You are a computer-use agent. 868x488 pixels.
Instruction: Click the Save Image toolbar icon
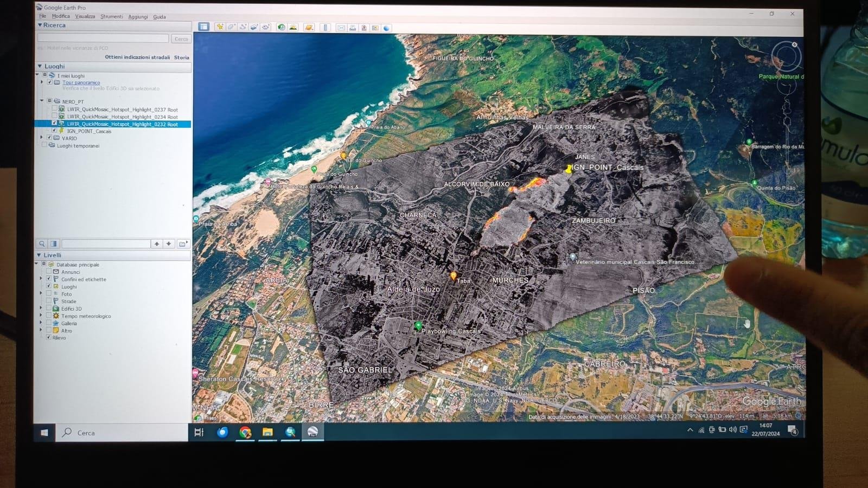coord(364,28)
